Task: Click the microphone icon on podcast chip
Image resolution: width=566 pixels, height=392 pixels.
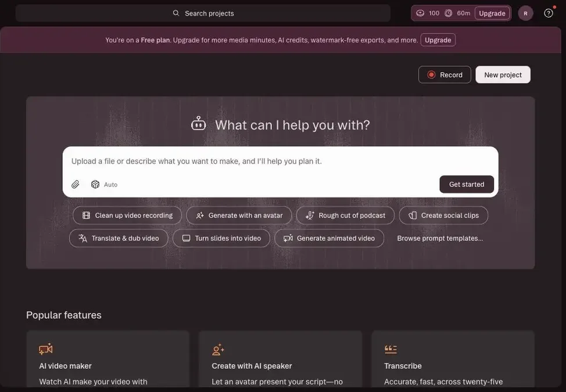Action: [310, 215]
